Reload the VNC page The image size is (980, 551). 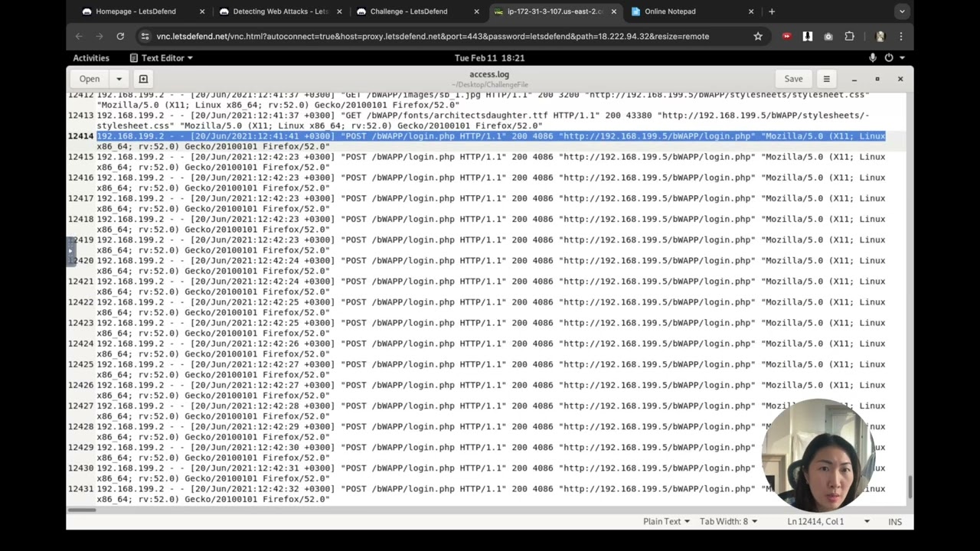coord(120,36)
